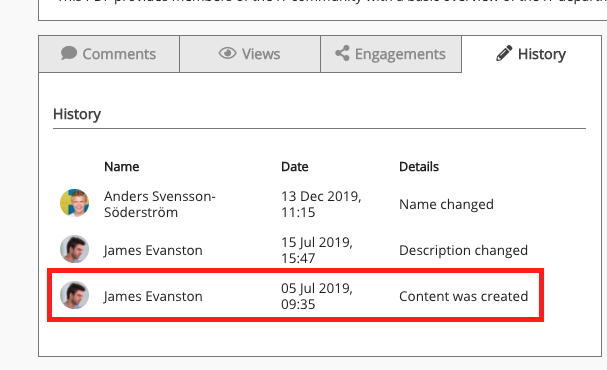Click the pencil icon on History tab
The image size is (607, 370).
pos(504,53)
